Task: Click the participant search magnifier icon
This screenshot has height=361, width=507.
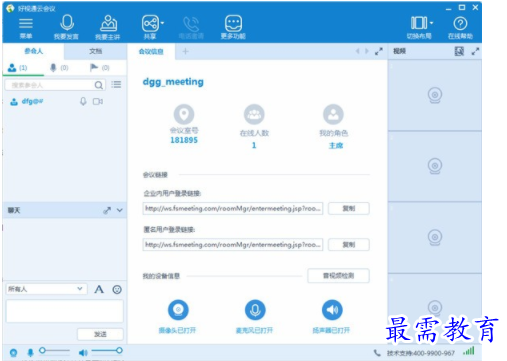Action: click(x=99, y=85)
